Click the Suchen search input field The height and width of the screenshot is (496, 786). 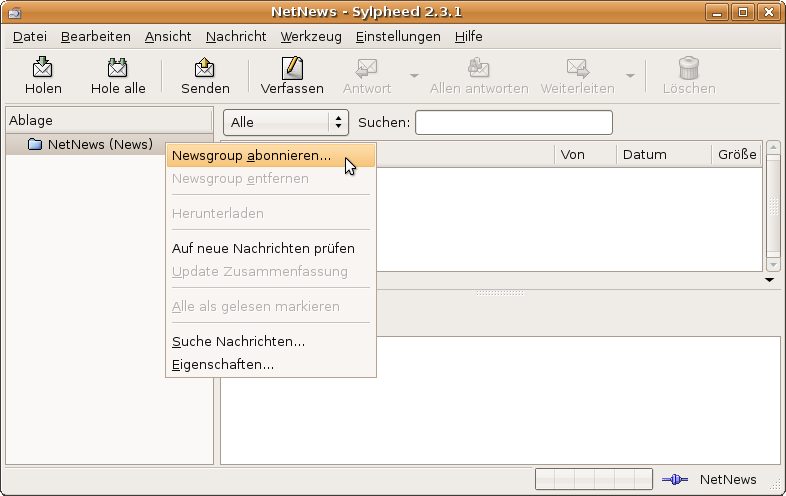click(x=514, y=122)
